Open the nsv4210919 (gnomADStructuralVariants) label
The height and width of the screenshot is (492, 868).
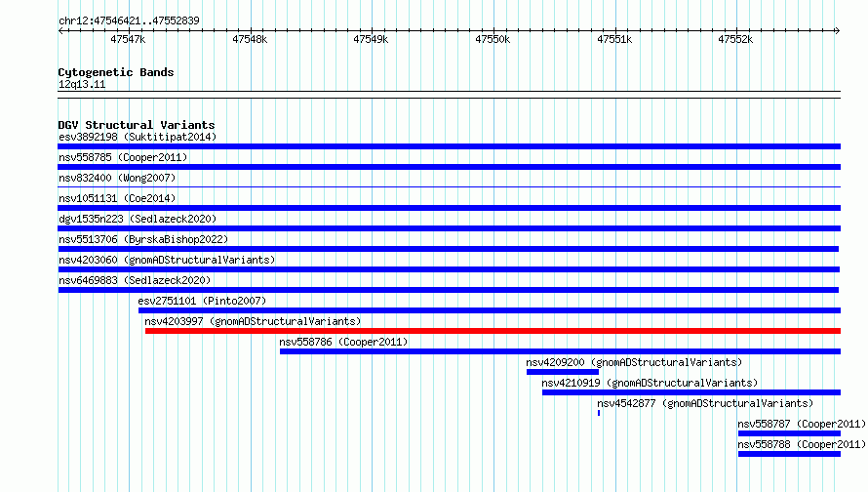point(650,383)
